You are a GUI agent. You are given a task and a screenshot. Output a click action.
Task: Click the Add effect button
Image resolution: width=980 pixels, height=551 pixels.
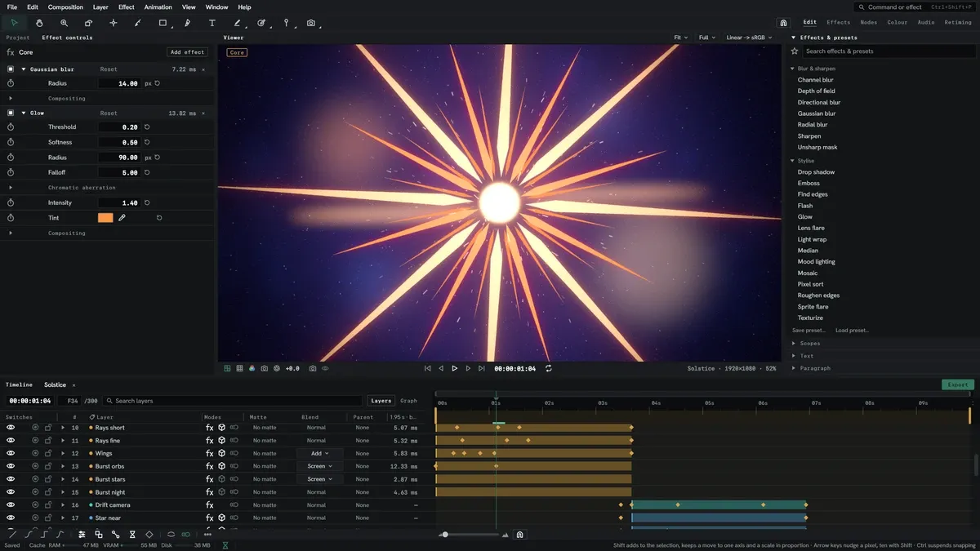[x=188, y=52]
